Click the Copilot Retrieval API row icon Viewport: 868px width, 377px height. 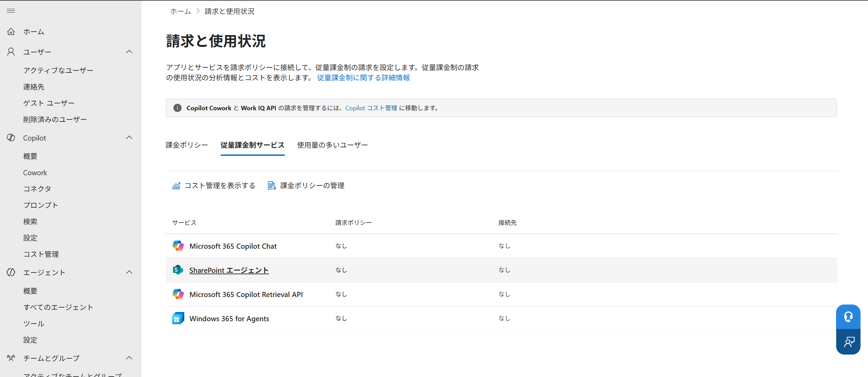point(178,294)
